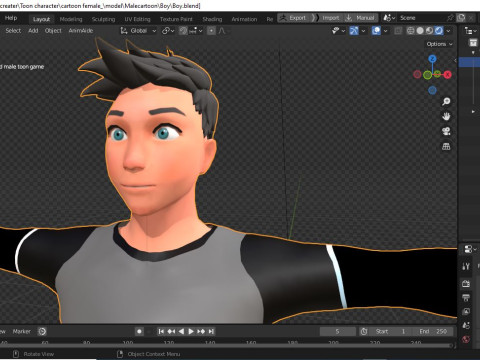This screenshot has width=480, height=360.
Task: Open the Select menu in viewport header
Action: [13, 31]
